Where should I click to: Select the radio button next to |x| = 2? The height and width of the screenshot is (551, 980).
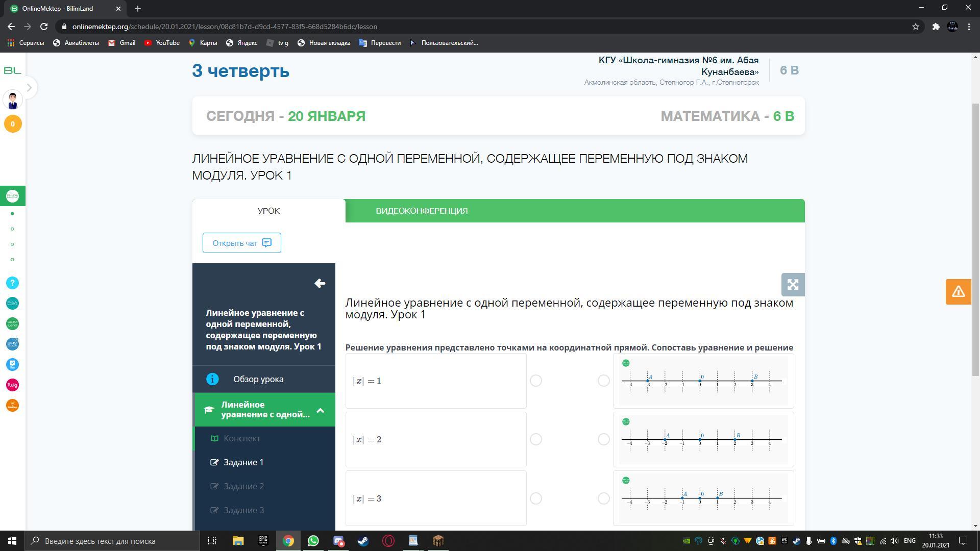[x=535, y=439]
